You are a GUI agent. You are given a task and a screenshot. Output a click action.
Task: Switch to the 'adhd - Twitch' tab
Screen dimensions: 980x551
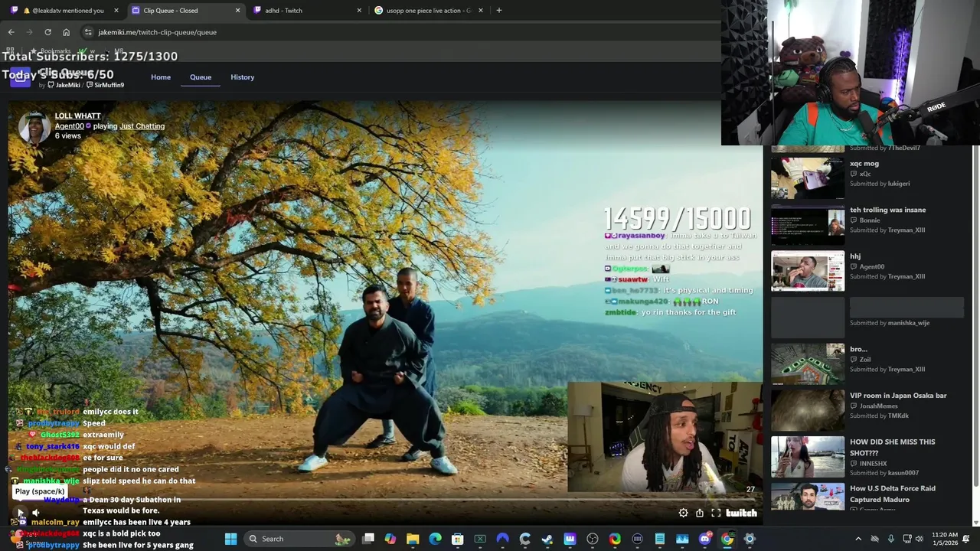tap(306, 11)
